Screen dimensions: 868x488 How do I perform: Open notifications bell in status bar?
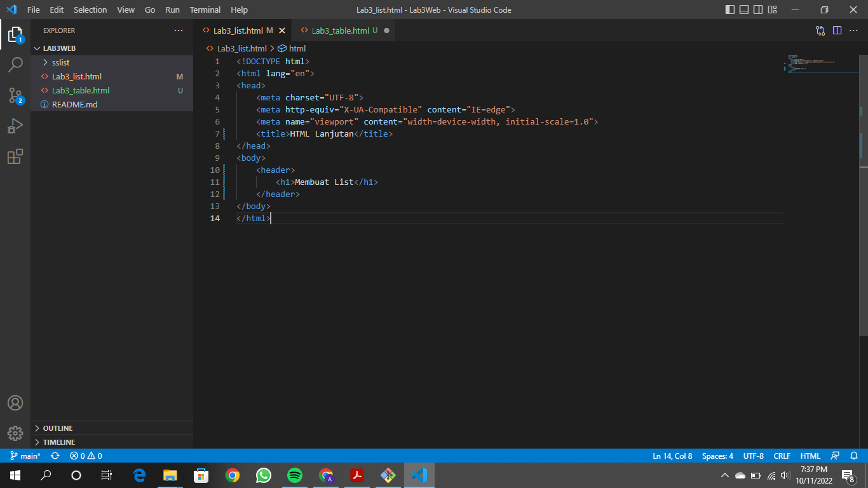click(x=855, y=456)
